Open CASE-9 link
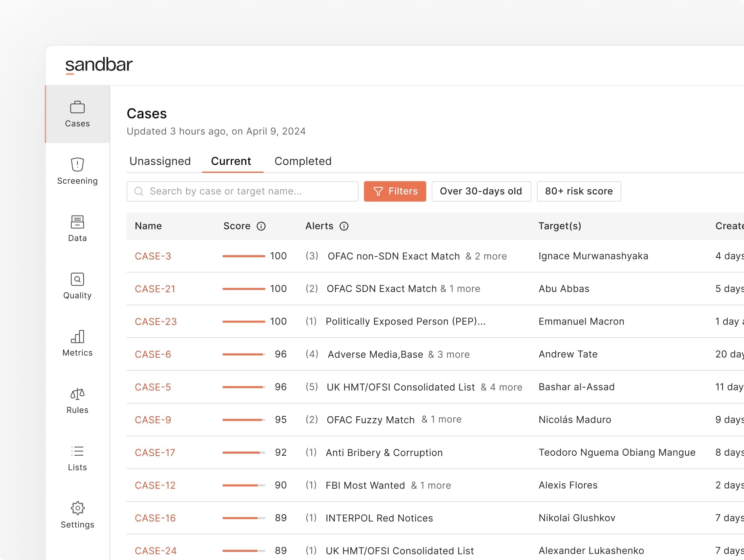The image size is (744, 560). coord(153,420)
